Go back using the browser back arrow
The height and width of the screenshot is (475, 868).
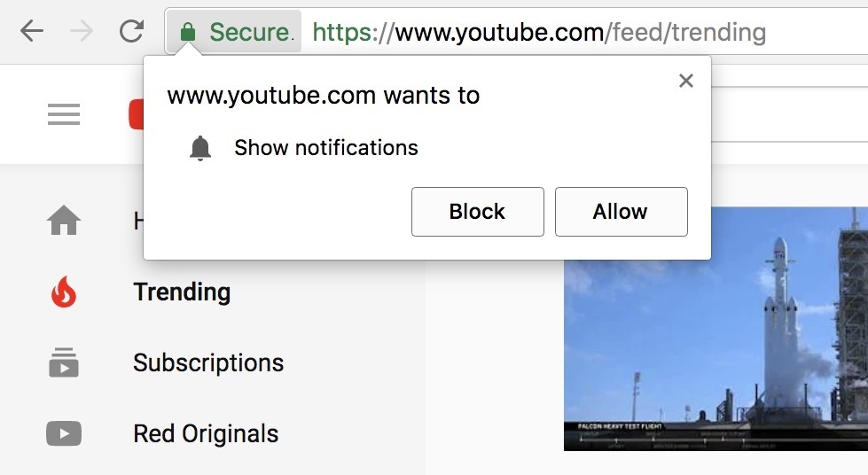32,32
